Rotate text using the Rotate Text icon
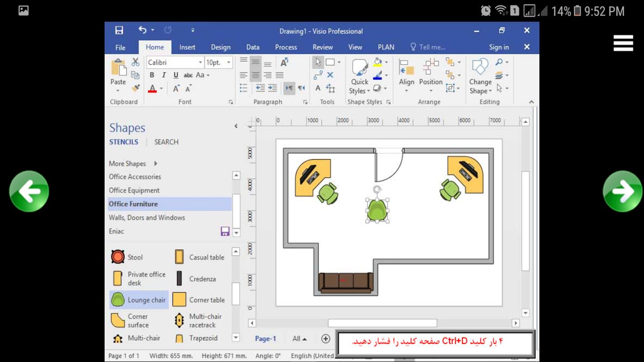 point(284,62)
